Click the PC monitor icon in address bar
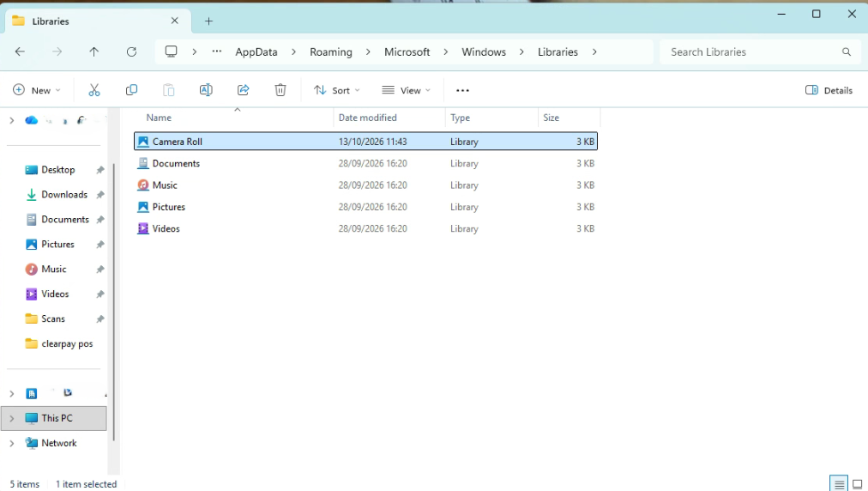868x491 pixels. (x=171, y=52)
